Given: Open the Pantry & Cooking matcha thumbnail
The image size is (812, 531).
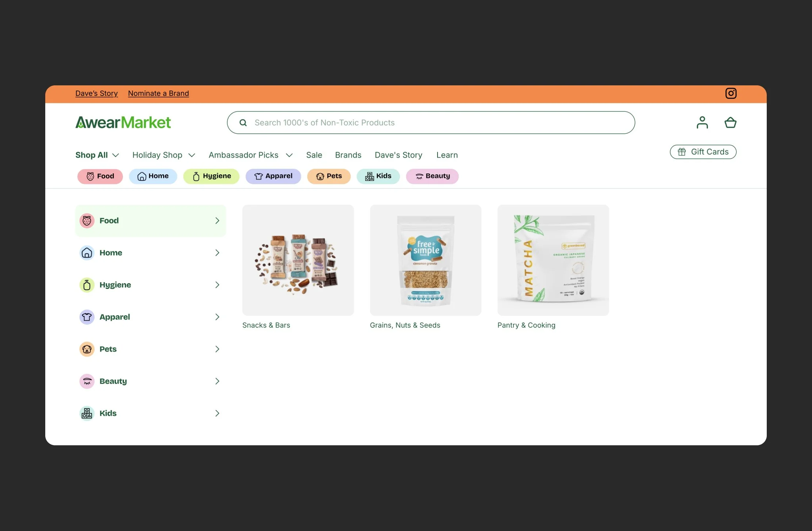Looking at the screenshot, I should pyautogui.click(x=553, y=260).
